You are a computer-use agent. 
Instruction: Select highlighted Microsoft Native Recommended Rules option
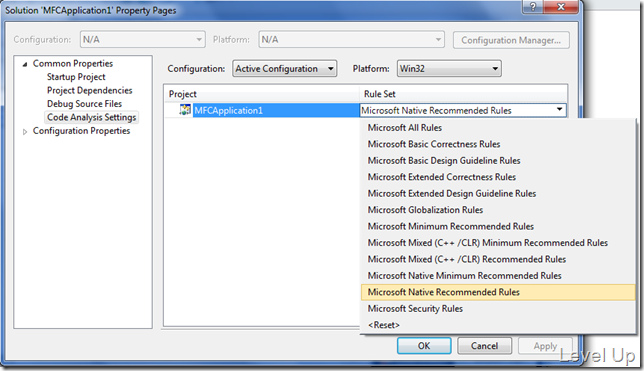498,292
